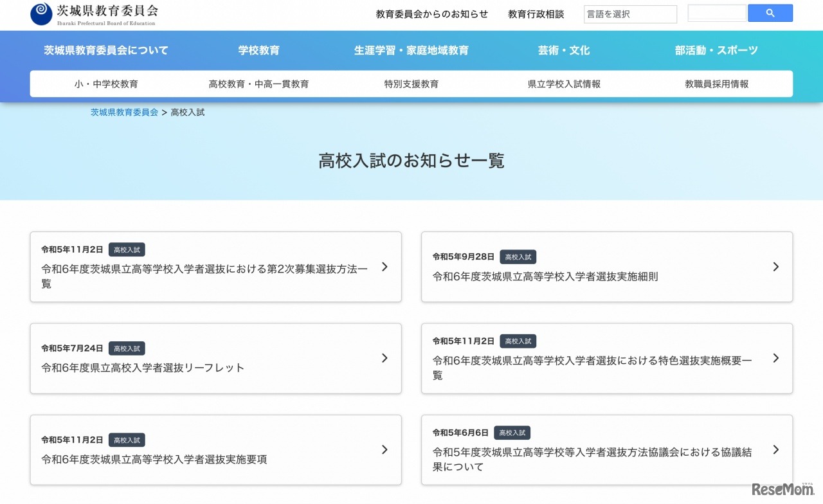Open the 言語を選択 language dropdown
This screenshot has width=823, height=504.
pos(629,14)
